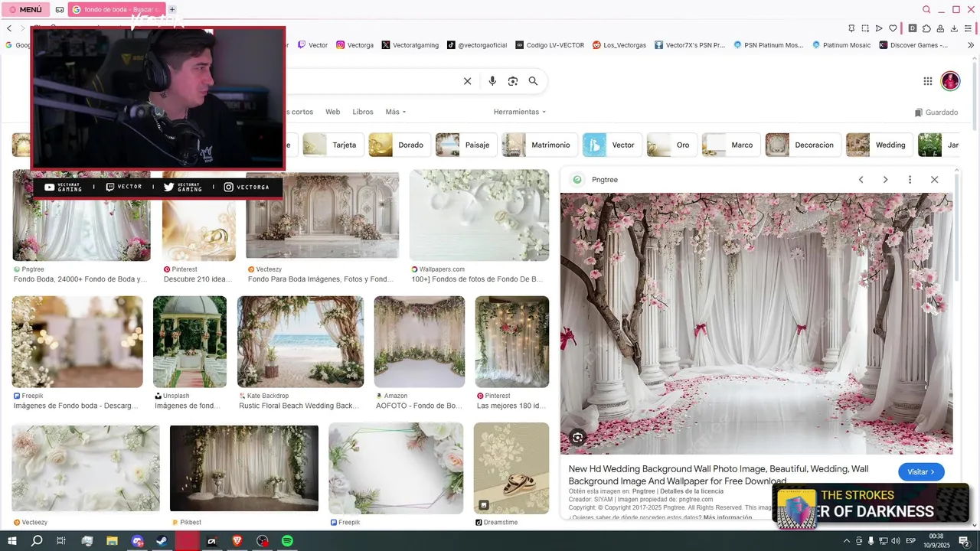Open Google apps grid
Image resolution: width=980 pixels, height=551 pixels.
(x=927, y=81)
